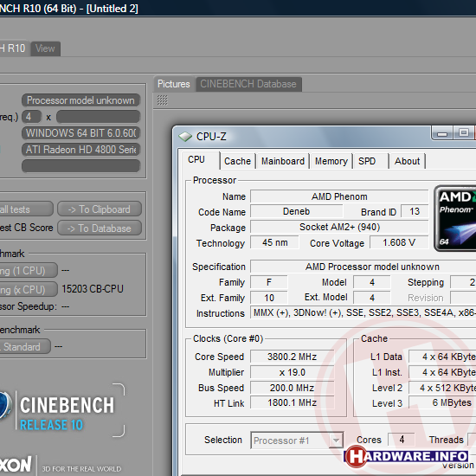Click the ATI Radeon HD 4800 field
Image resolution: width=476 pixels, height=476 pixels.
[x=80, y=150]
